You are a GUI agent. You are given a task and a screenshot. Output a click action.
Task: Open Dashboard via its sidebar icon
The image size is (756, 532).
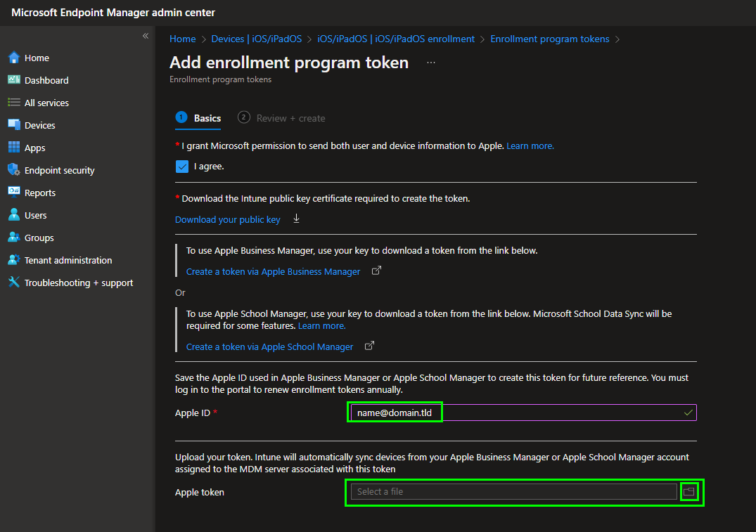13,80
